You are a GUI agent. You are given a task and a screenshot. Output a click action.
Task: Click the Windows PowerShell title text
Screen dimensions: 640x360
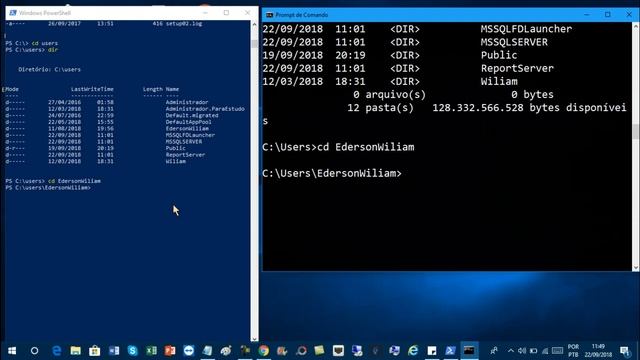[x=45, y=13]
